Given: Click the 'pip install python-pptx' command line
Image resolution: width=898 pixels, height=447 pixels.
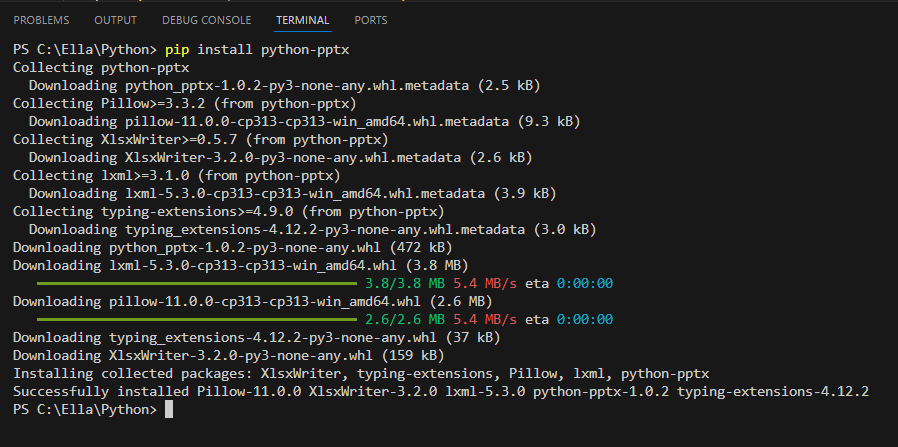Looking at the screenshot, I should [181, 50].
